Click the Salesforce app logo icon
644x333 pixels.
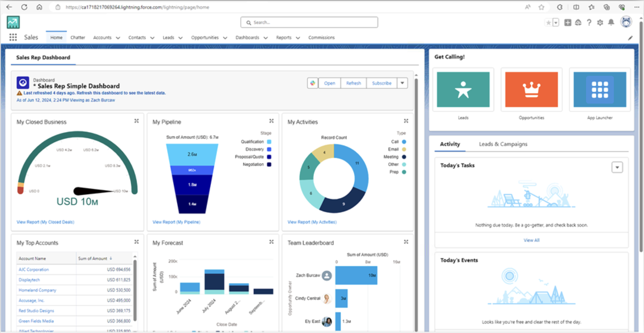(x=13, y=22)
